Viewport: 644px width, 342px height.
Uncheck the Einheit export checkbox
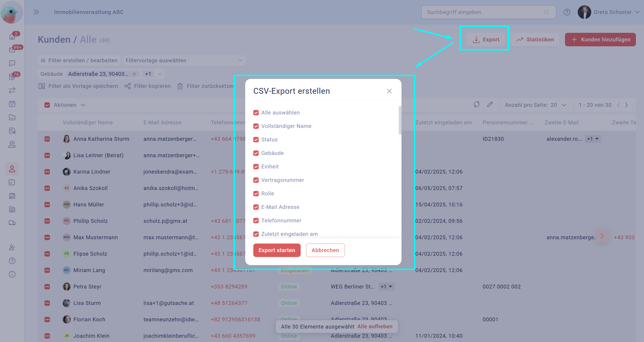[x=256, y=167]
